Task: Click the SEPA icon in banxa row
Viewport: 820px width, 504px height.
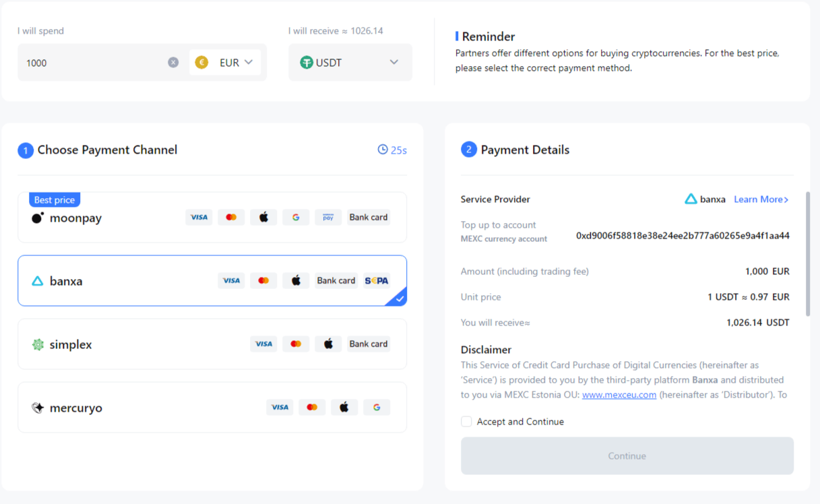Action: point(376,281)
